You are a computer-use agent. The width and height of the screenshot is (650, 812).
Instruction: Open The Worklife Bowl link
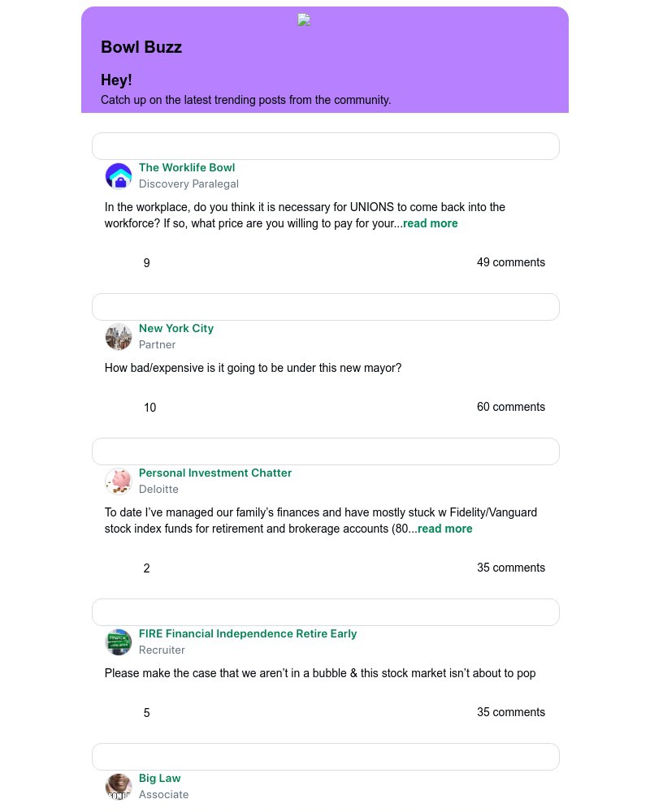(x=187, y=168)
